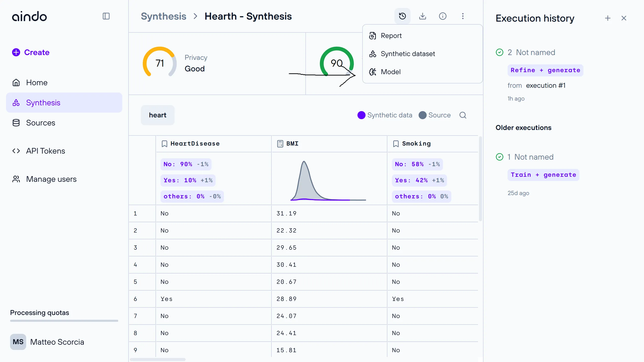This screenshot has height=362, width=644.
Task: Click the Synthetic dataset shapes icon
Action: point(373,54)
